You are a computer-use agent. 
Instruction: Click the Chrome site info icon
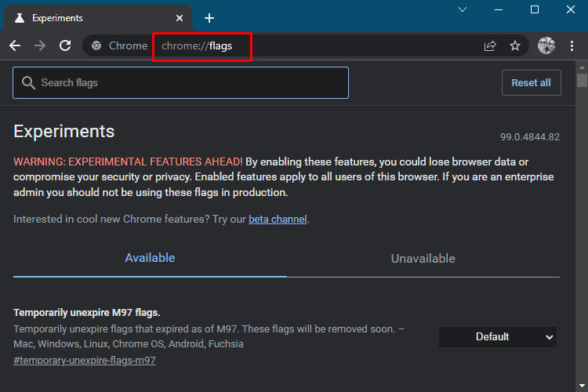(x=96, y=45)
